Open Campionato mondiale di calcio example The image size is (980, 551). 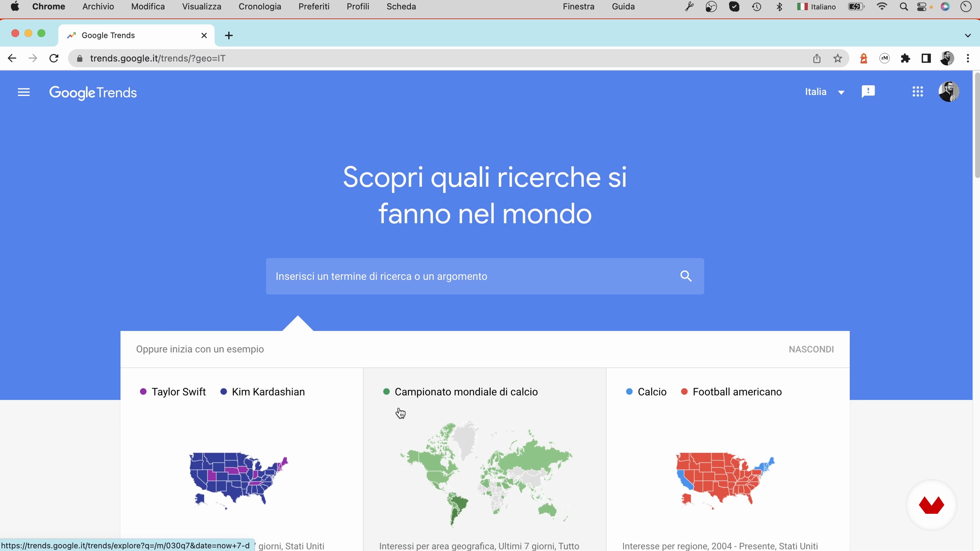coord(466,392)
